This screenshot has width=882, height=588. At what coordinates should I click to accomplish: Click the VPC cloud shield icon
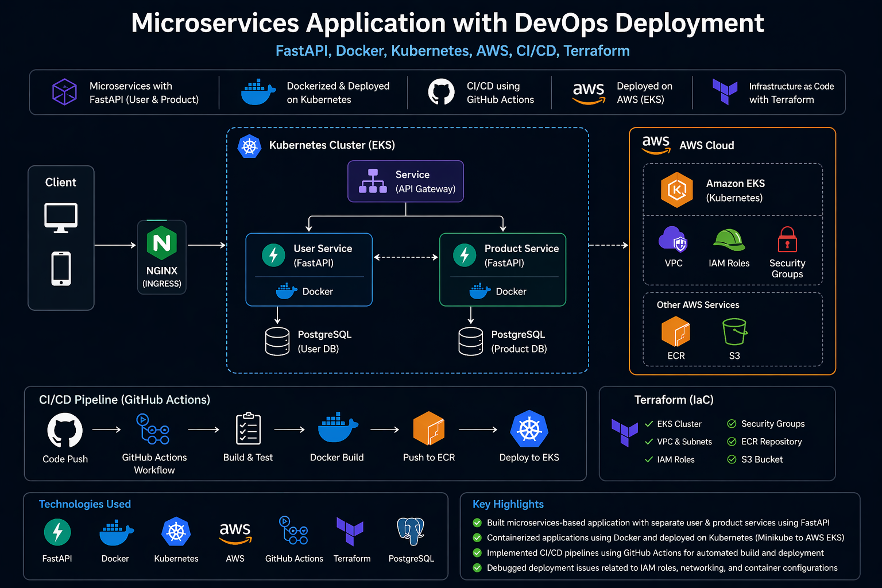click(x=673, y=239)
